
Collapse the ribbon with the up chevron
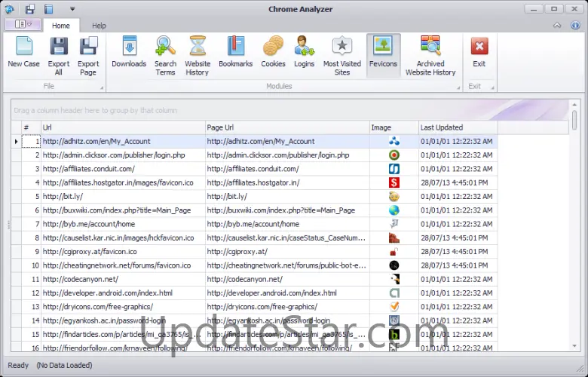pyautogui.click(x=557, y=25)
